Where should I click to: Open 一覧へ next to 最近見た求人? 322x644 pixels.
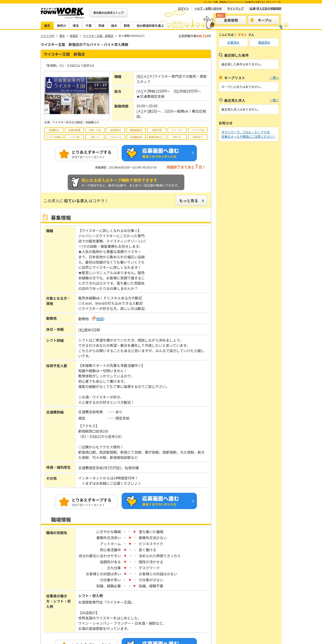274,100
